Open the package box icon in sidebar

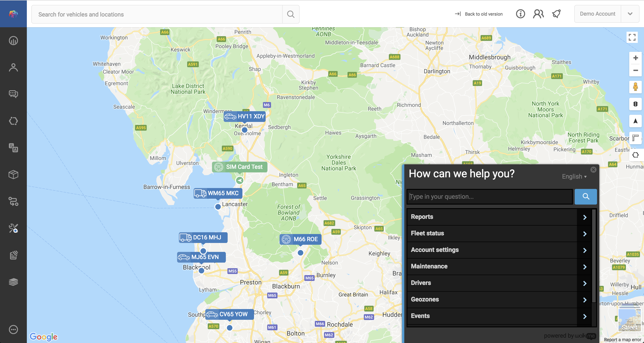click(13, 174)
